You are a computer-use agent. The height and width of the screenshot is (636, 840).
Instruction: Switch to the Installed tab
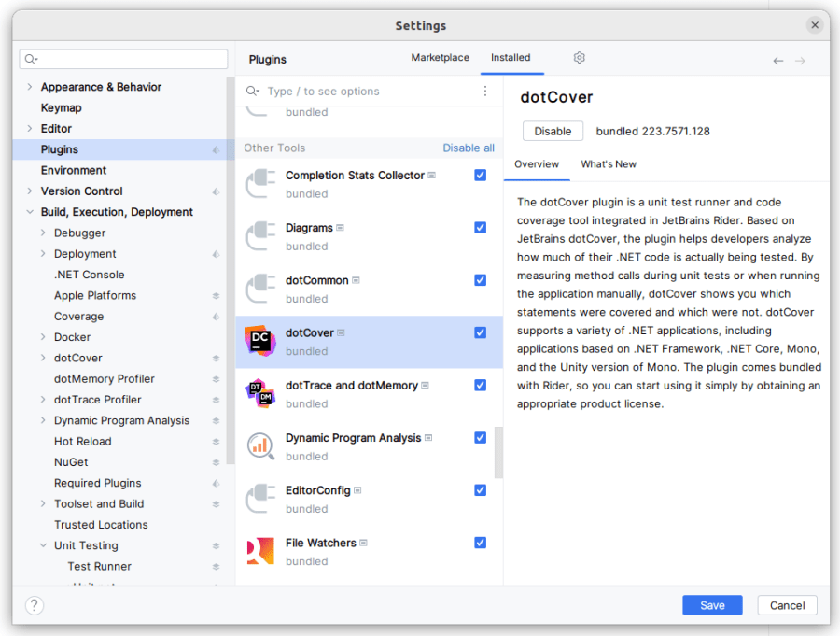(x=511, y=57)
